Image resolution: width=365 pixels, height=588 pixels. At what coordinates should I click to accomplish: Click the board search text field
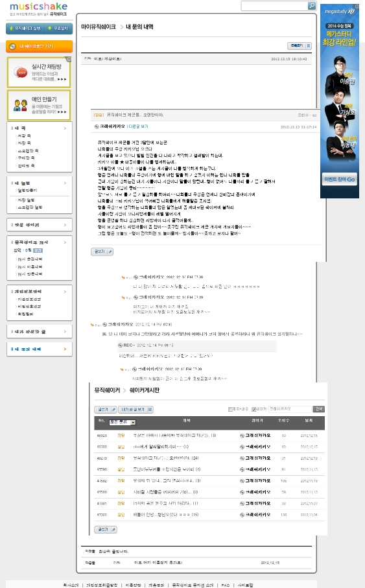click(x=290, y=409)
